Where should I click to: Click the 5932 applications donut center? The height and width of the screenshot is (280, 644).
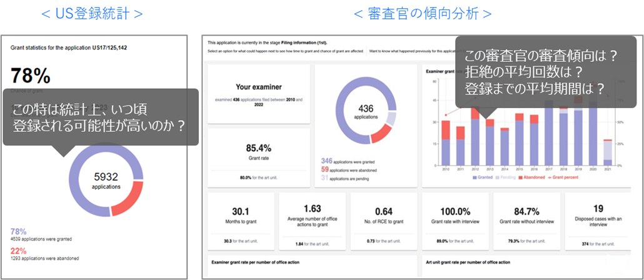tap(106, 181)
